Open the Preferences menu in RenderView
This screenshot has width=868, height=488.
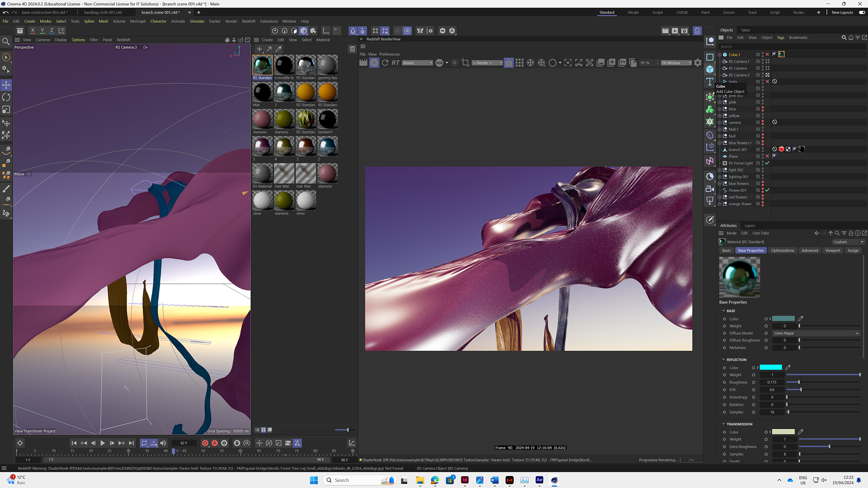(x=389, y=54)
